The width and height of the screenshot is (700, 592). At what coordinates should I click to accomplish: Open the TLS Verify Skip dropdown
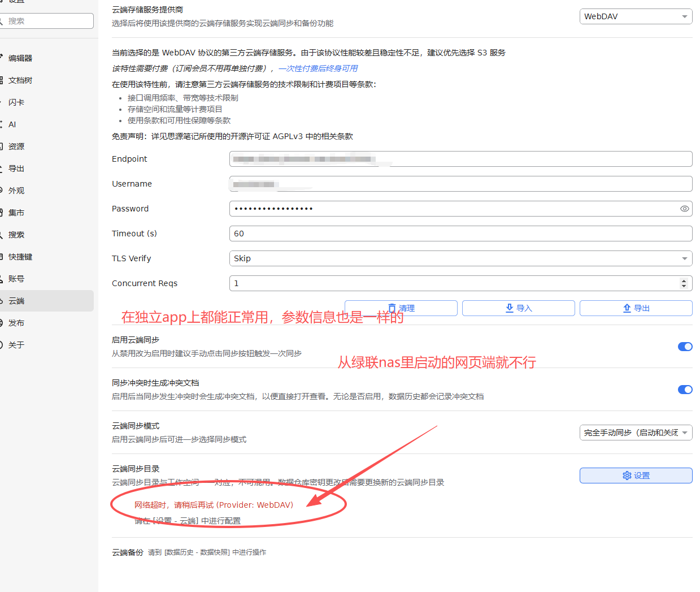point(460,258)
